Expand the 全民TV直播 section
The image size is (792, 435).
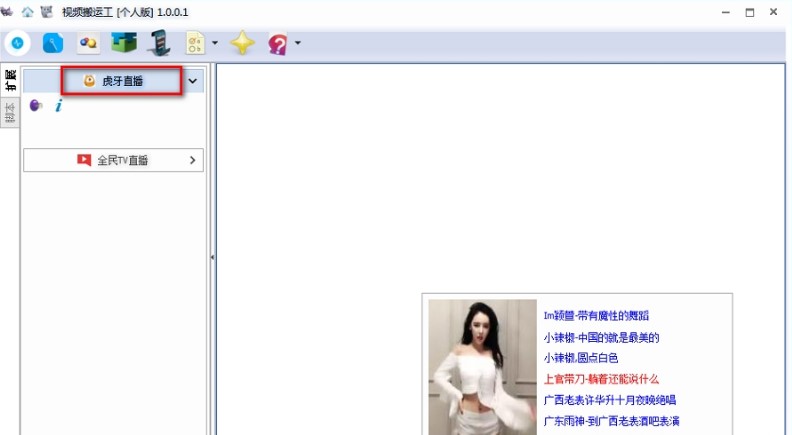(x=113, y=160)
